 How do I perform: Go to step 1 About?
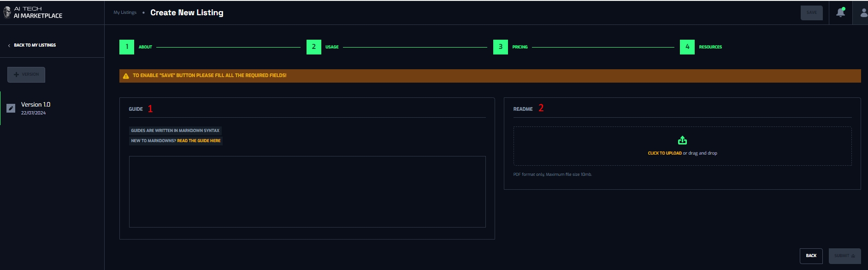click(127, 47)
